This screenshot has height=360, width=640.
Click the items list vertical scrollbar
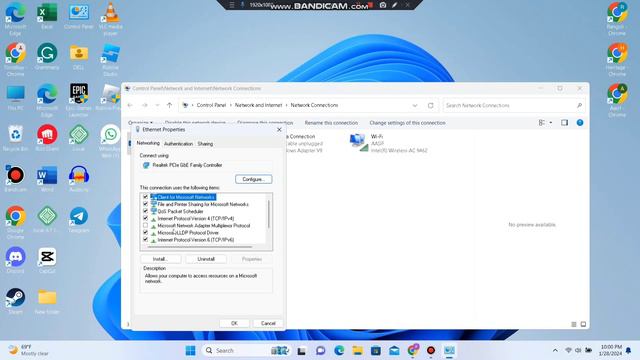[269, 215]
